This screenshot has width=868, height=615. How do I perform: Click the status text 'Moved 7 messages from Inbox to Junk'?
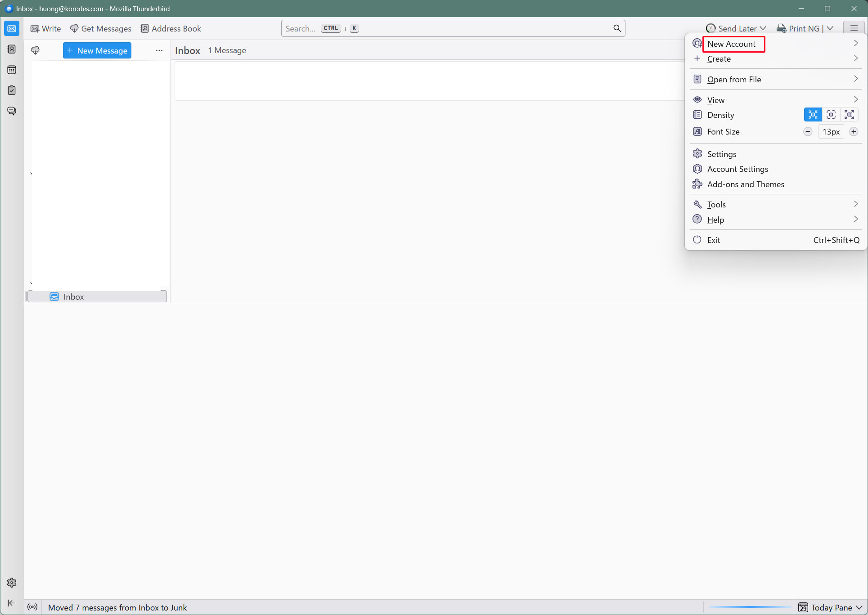click(117, 607)
